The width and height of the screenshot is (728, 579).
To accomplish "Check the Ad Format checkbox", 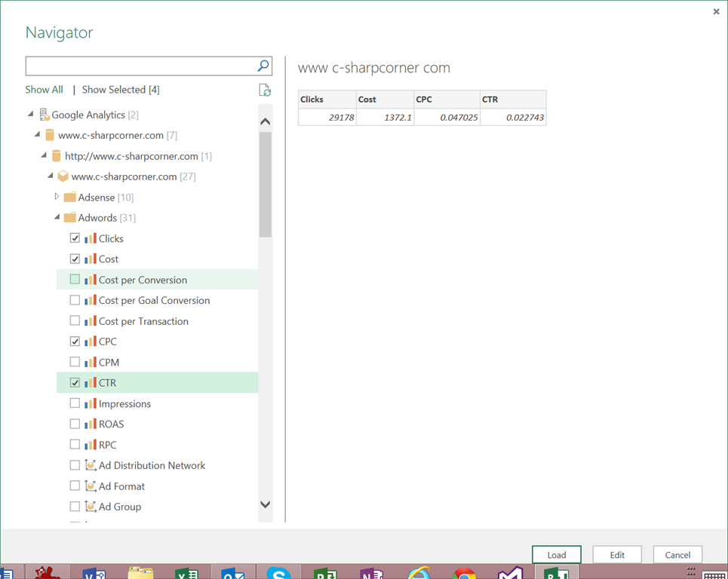I will coord(75,486).
